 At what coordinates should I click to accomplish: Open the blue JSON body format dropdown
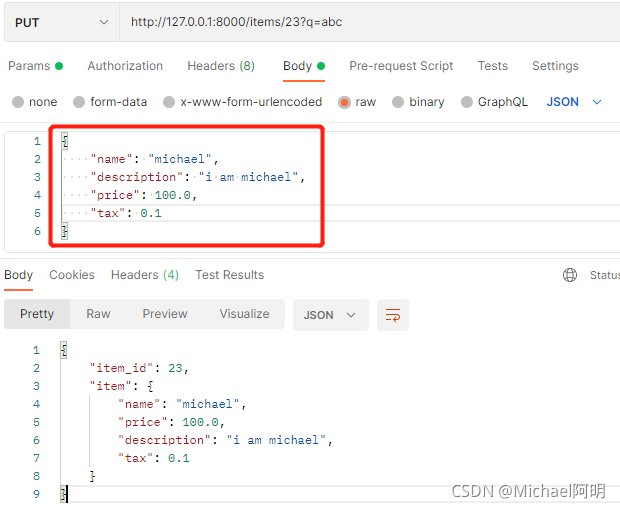(x=574, y=102)
